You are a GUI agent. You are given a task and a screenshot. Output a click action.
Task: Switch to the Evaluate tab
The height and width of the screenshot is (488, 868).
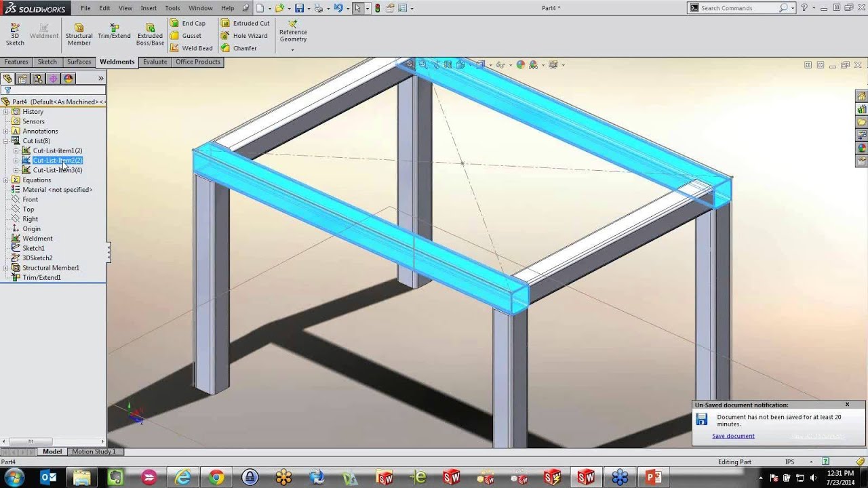click(x=155, y=62)
